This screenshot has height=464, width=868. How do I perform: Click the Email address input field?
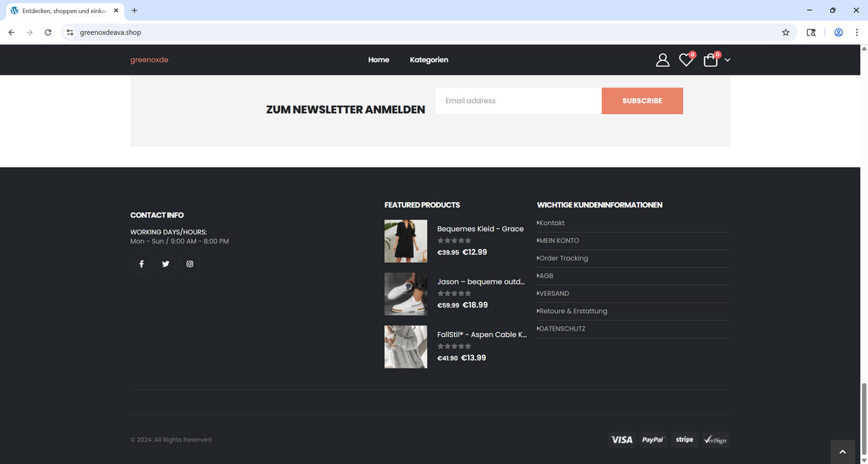pos(516,100)
